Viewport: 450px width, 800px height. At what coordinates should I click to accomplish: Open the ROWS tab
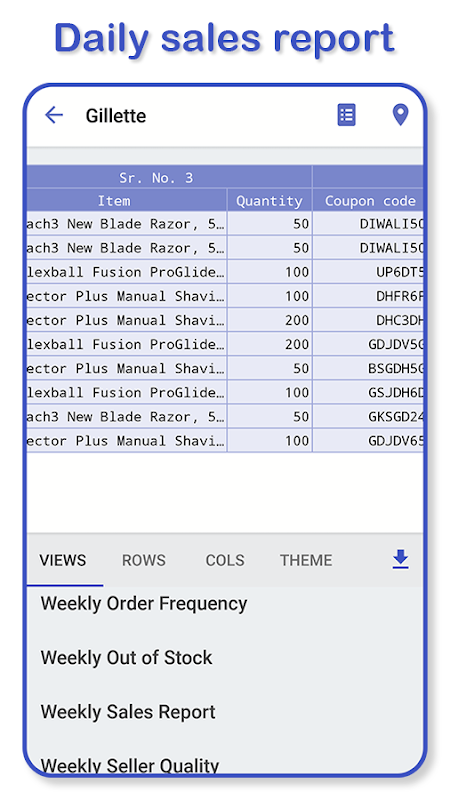pos(144,560)
